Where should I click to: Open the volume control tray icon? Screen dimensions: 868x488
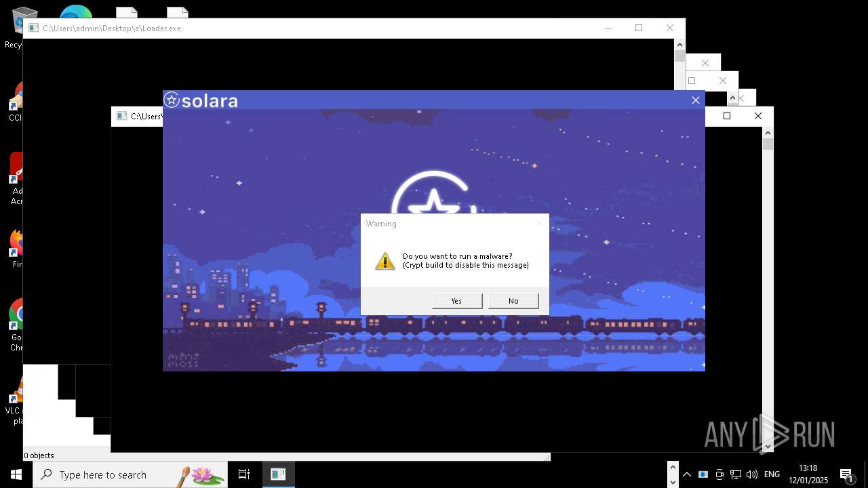pyautogui.click(x=752, y=474)
